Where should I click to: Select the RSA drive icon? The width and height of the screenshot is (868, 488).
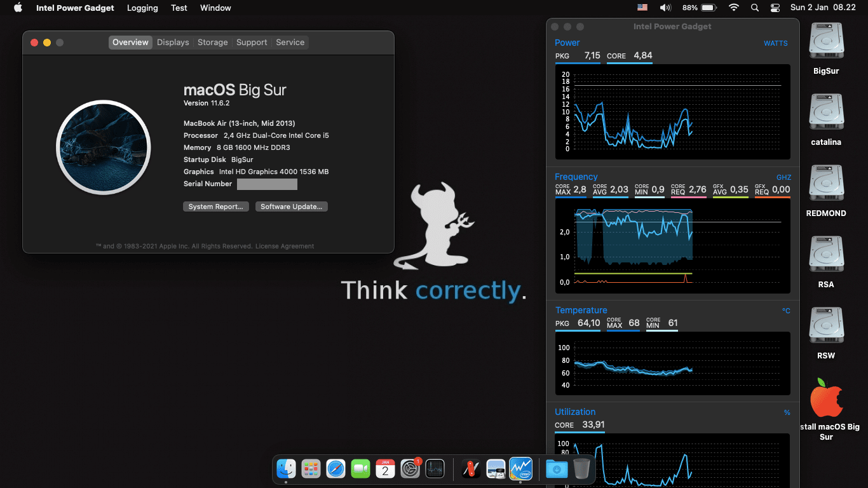(x=826, y=255)
